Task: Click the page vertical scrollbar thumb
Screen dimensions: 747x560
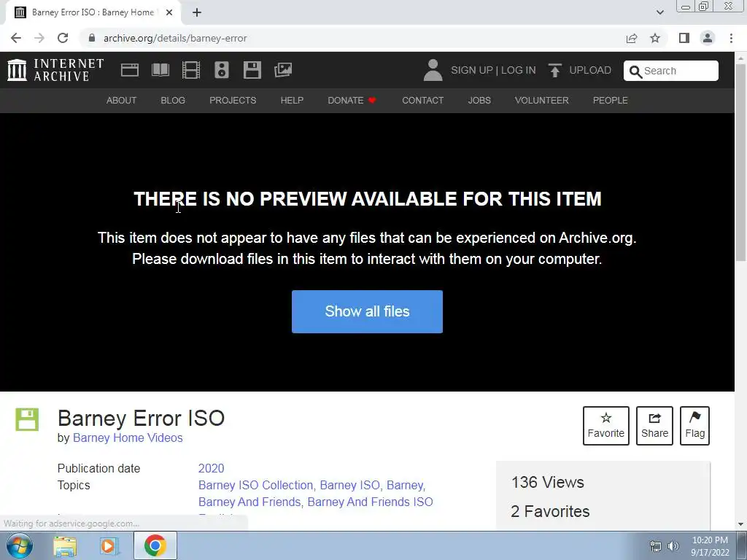Action: pos(740,162)
